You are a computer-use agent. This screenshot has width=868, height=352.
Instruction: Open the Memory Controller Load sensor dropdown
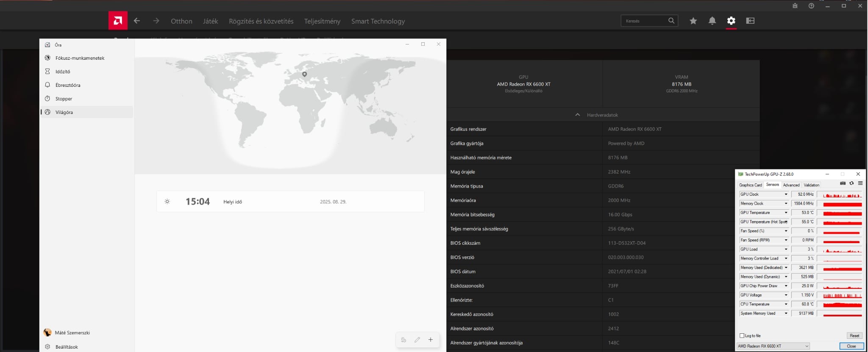[x=786, y=258]
